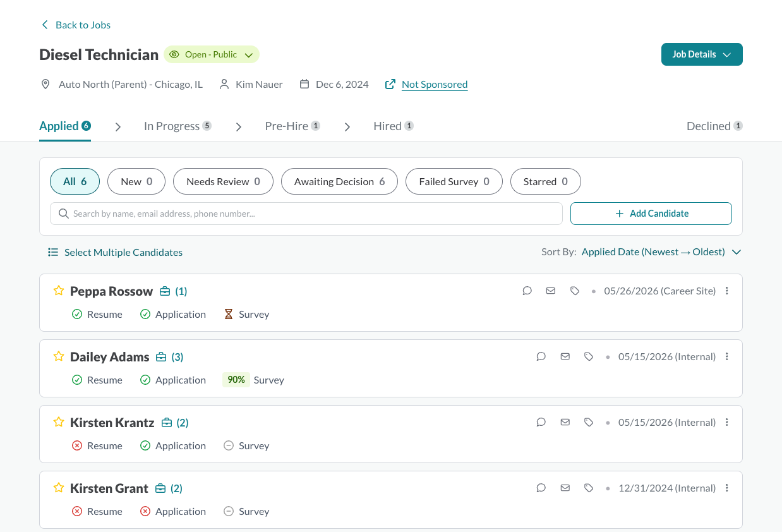Tag Kirsten Krantz using tag icon
Image resolution: width=782 pixels, height=532 pixels.
click(589, 422)
